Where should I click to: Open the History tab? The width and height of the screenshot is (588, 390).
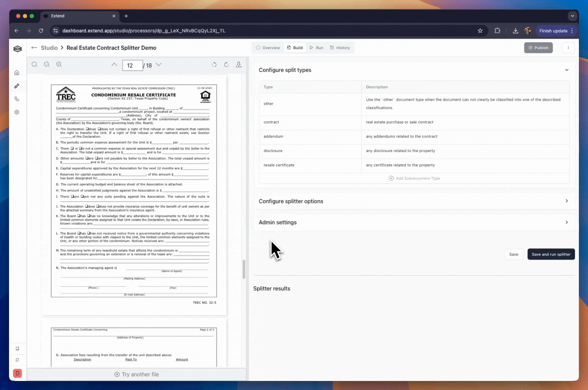tap(340, 48)
